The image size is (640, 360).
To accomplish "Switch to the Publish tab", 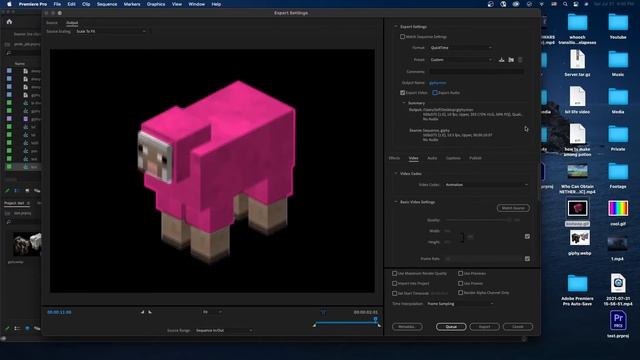I will pos(475,158).
